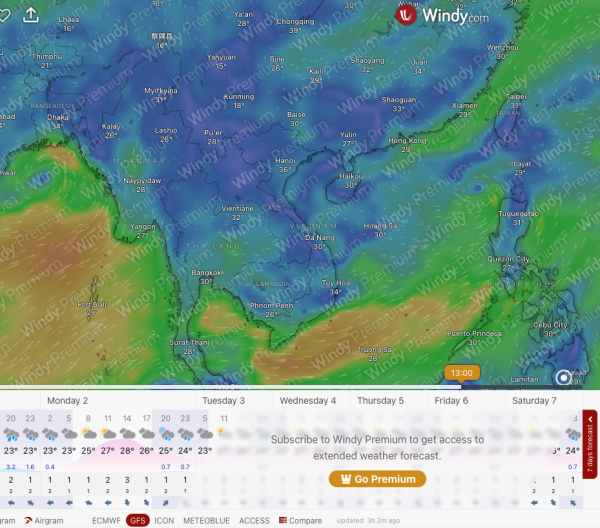600x528 pixels.
Task: Jump to Friday 6 in the forecast
Action: (x=451, y=400)
